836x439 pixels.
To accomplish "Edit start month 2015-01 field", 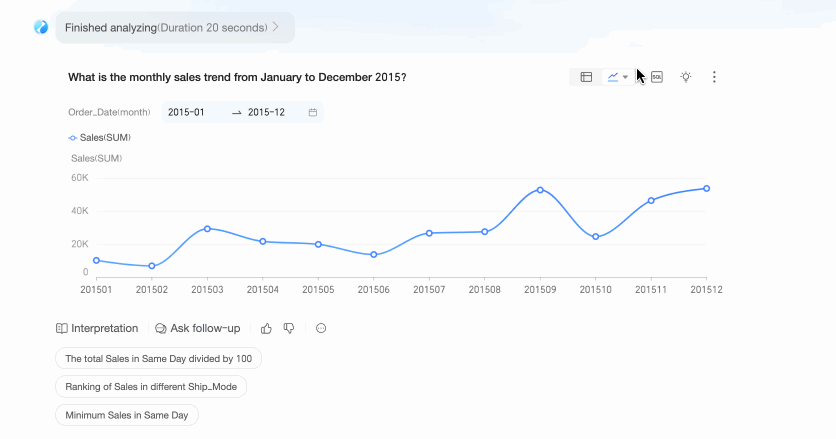I will point(186,113).
